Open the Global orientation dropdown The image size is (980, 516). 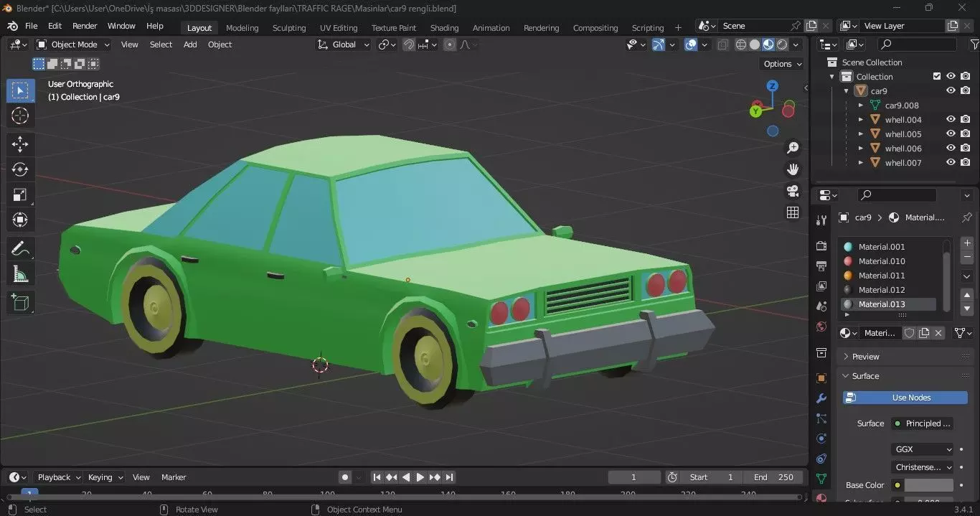coord(344,44)
